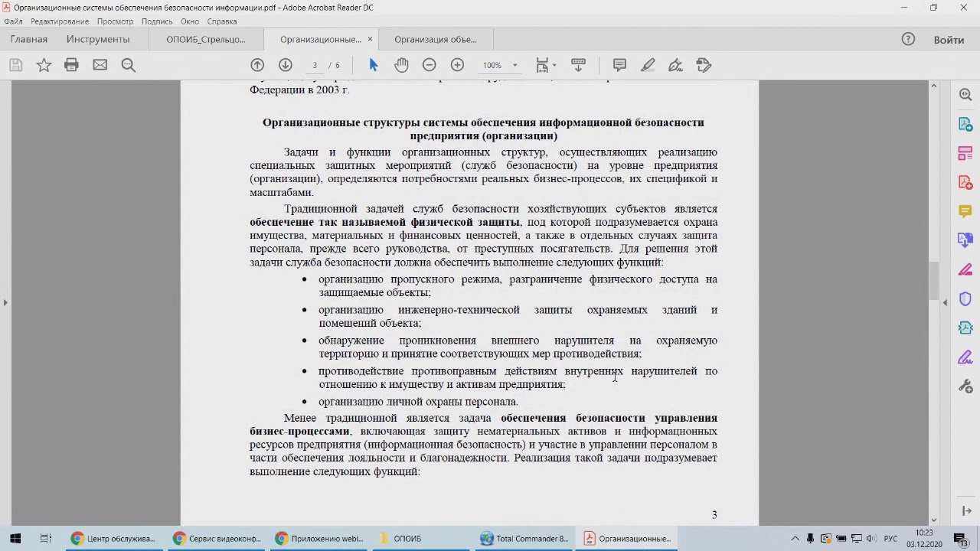Image resolution: width=980 pixels, height=551 pixels.
Task: Add document to favorites star icon
Action: coord(44,65)
